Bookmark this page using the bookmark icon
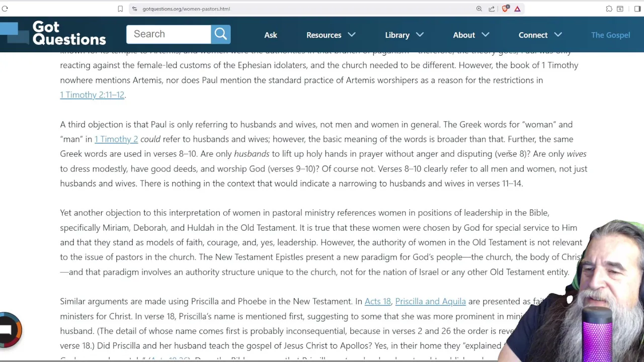Image resolution: width=644 pixels, height=362 pixels. click(x=120, y=9)
